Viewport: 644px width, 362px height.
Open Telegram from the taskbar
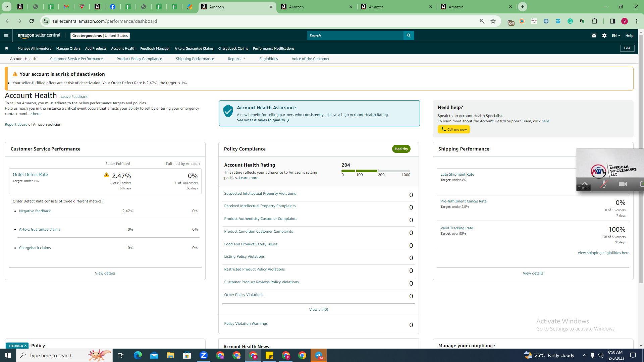319,355
